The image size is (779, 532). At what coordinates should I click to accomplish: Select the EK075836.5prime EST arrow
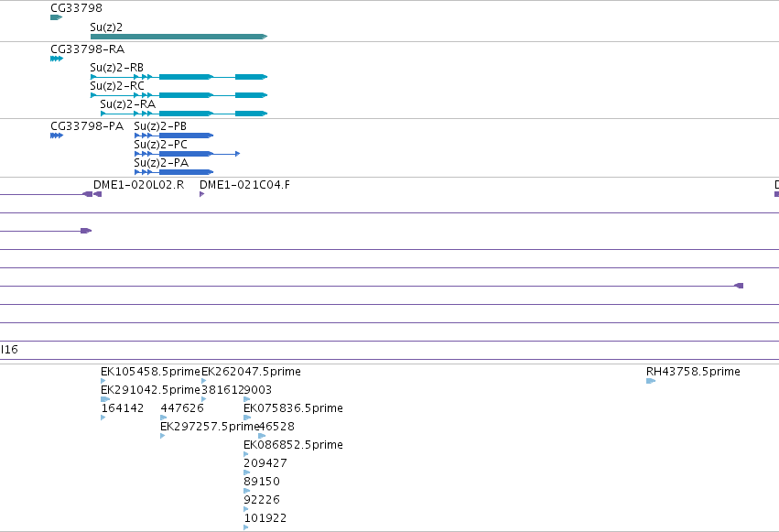(x=247, y=418)
